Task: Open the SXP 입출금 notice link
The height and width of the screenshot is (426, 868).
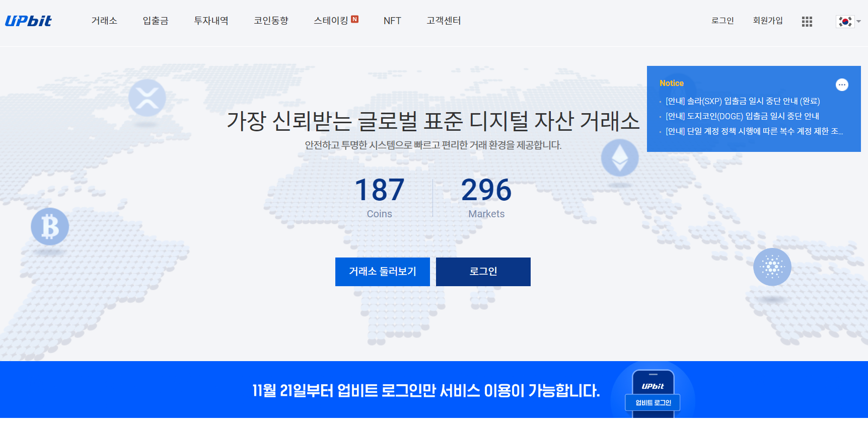Action: click(x=743, y=101)
